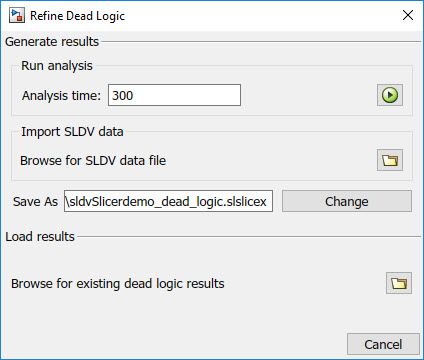Click the "Load results" section header
The width and height of the screenshot is (424, 360).
tap(40, 237)
